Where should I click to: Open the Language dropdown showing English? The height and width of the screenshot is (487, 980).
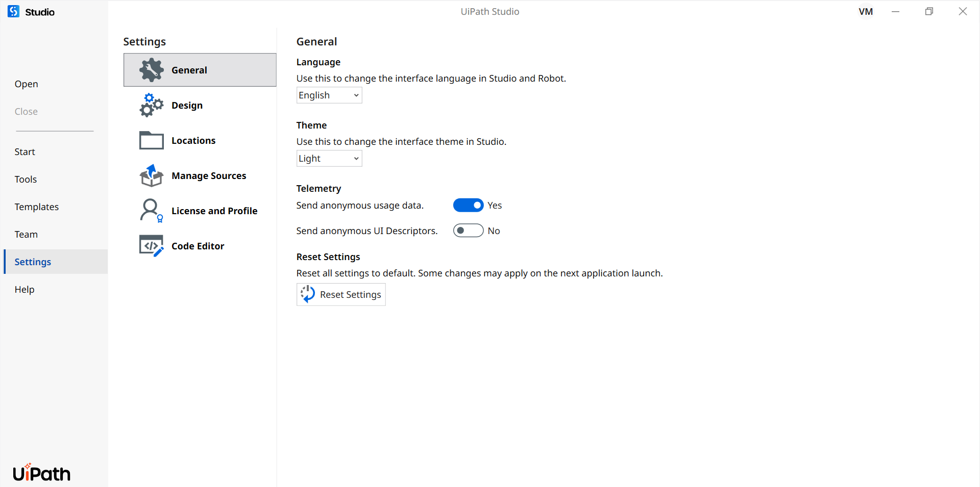(329, 95)
